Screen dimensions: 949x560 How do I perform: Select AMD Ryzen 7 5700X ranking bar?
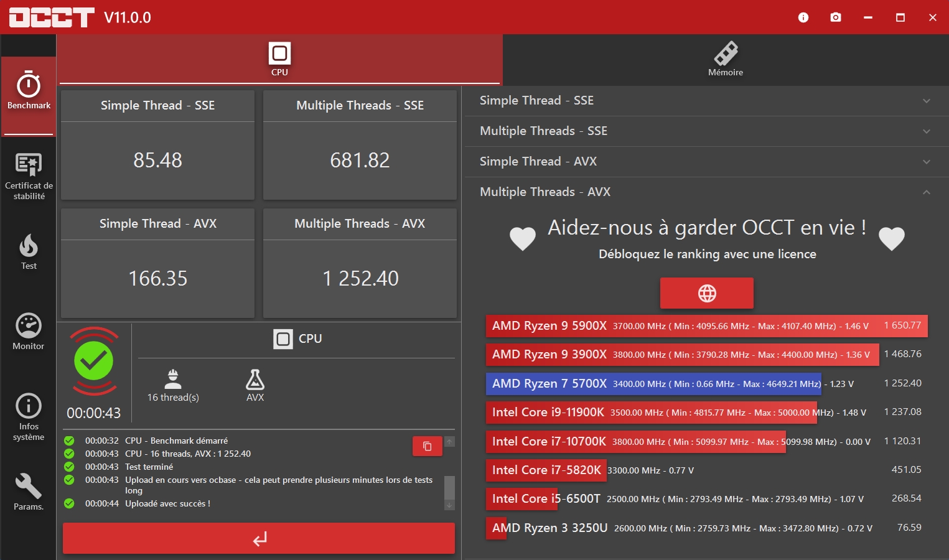point(653,384)
